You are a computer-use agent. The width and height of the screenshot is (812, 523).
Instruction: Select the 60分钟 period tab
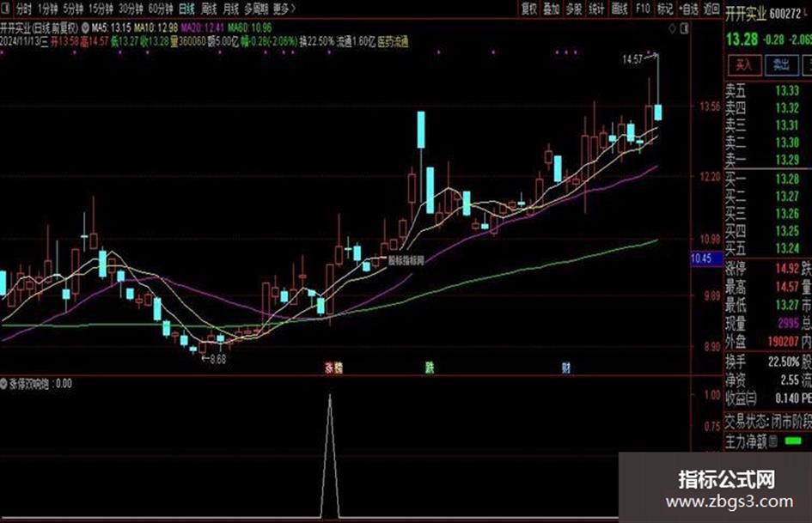pos(161,9)
